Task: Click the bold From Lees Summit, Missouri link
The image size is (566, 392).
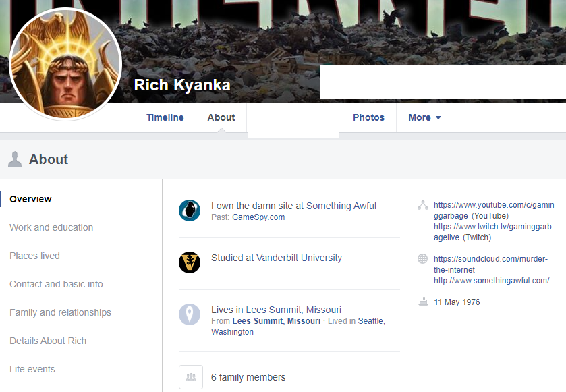Action: pyautogui.click(x=277, y=321)
